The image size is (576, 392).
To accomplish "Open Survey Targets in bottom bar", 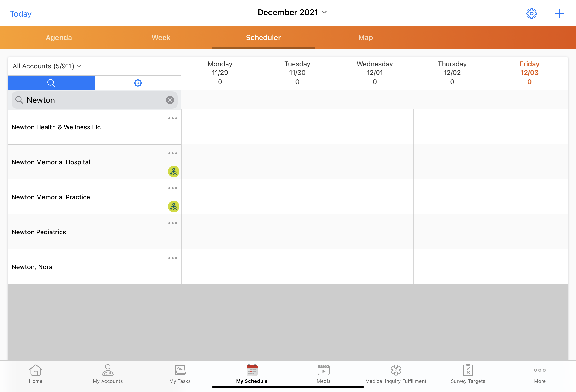I will 468,374.
